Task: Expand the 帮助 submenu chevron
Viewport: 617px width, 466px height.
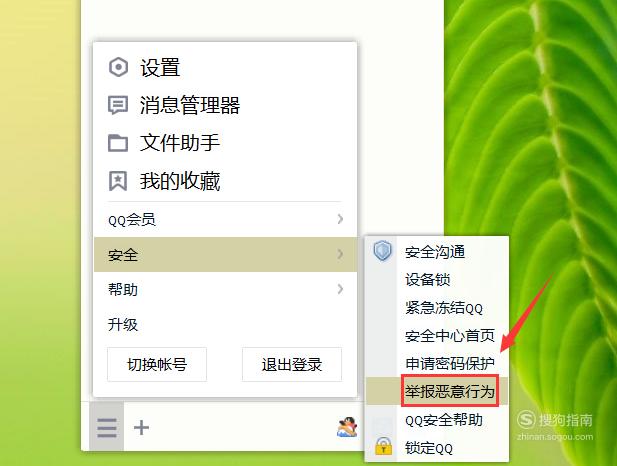Action: click(x=340, y=289)
